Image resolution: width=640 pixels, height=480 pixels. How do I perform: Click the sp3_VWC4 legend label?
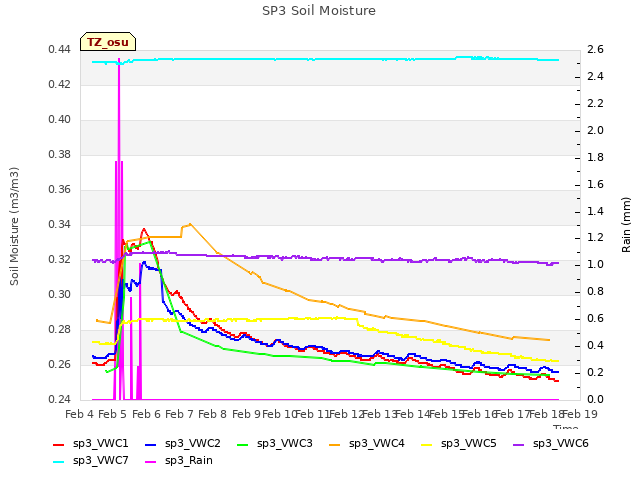[x=376, y=444]
